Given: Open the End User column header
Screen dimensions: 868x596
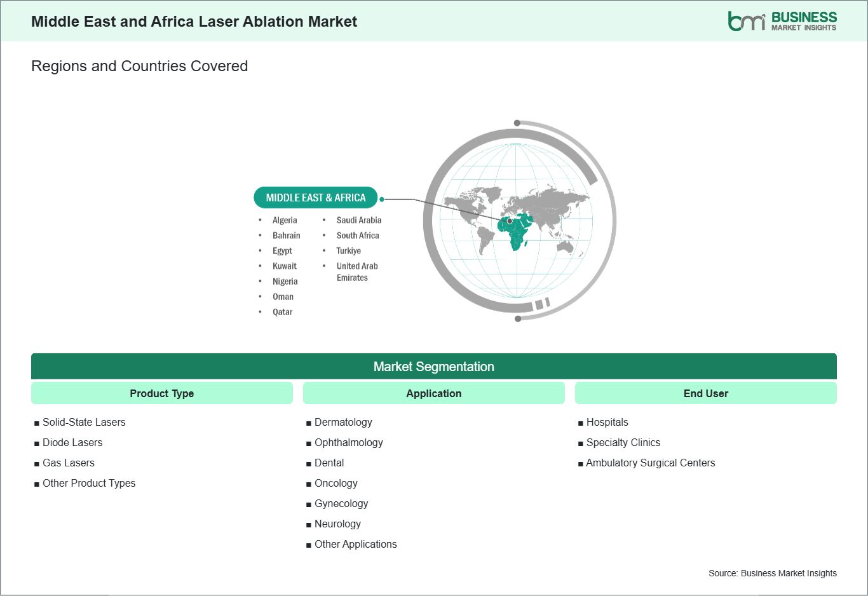Looking at the screenshot, I should pos(706,393).
